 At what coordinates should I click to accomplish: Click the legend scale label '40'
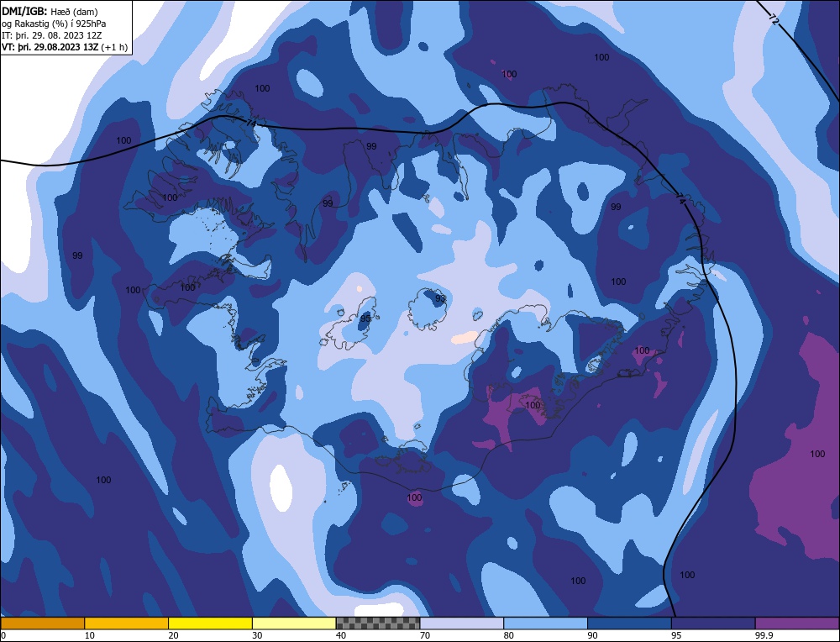[x=341, y=635]
